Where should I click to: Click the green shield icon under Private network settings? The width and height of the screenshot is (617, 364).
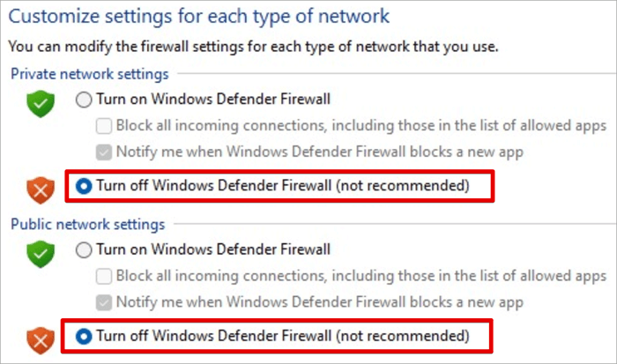click(41, 105)
